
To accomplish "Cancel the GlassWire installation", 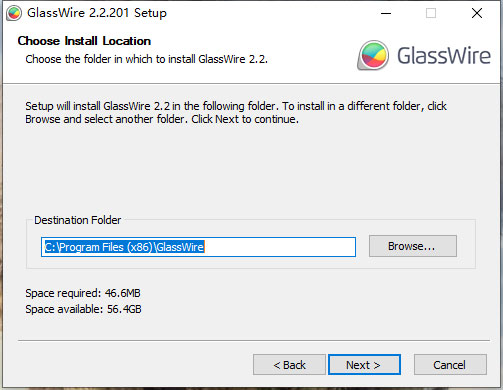I will 450,365.
